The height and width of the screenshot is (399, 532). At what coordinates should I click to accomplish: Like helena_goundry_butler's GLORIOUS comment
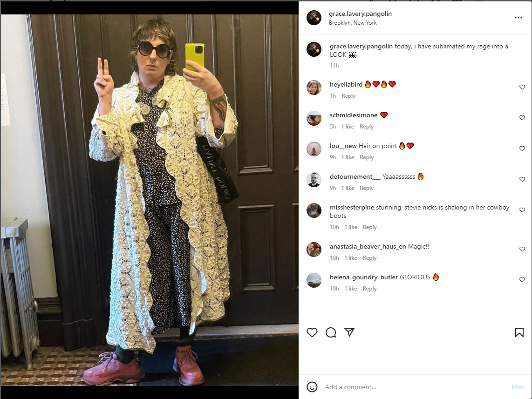point(522,280)
